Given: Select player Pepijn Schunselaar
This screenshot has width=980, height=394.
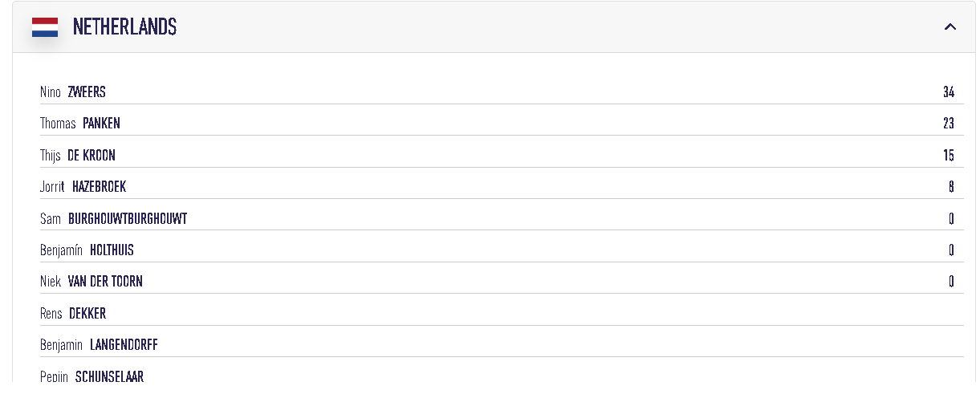Looking at the screenshot, I should (x=91, y=376).
